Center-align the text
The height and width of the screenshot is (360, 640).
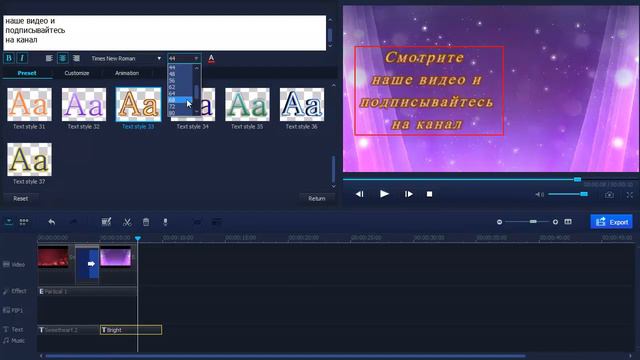62,58
